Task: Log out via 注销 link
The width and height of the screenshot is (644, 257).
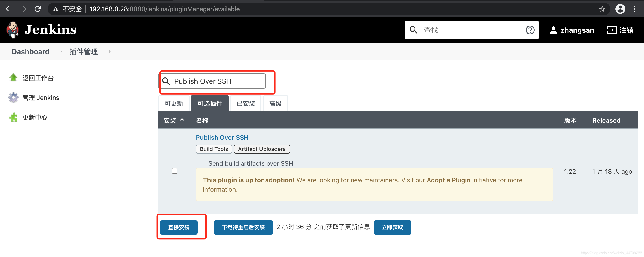Action: pyautogui.click(x=626, y=30)
